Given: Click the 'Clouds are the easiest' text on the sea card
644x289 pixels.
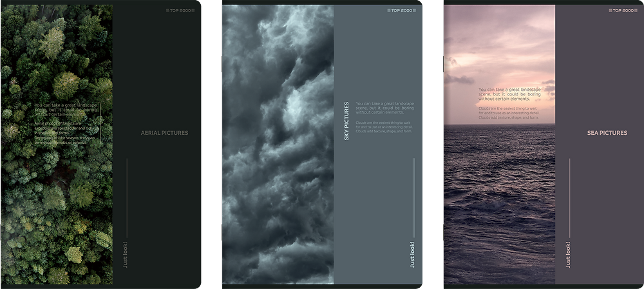Looking at the screenshot, I should coord(509,114).
